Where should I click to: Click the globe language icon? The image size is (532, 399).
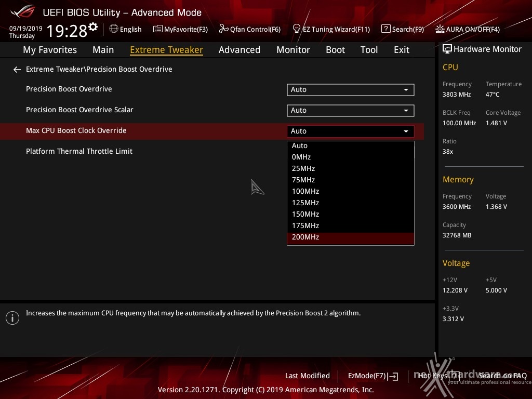[114, 29]
